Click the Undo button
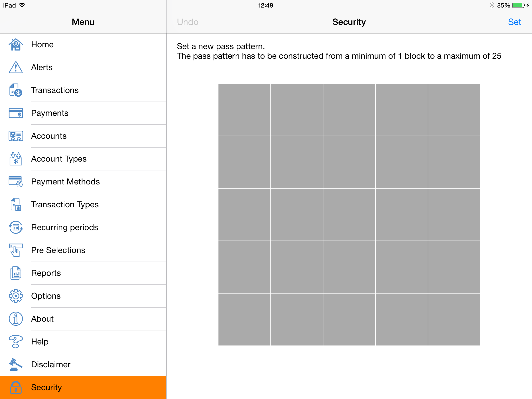 point(188,21)
